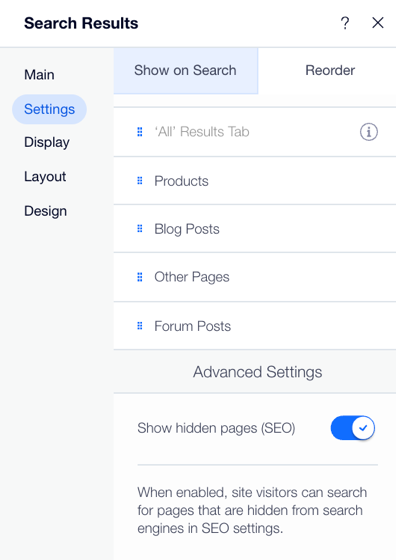Click the info icon beside 'All' Results Tab
Image resolution: width=396 pixels, height=560 pixels.
369,132
